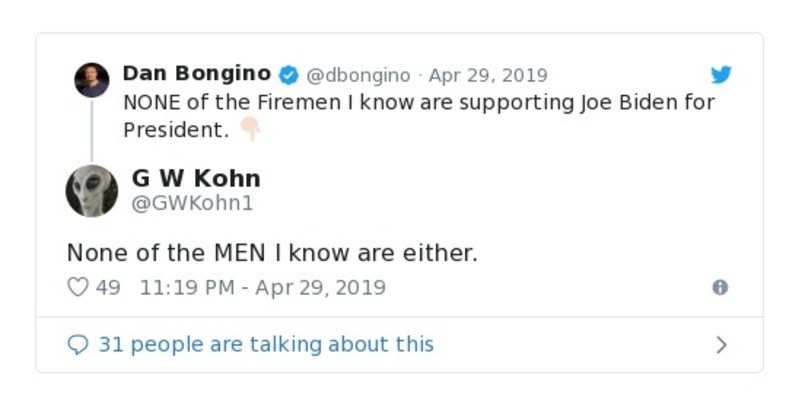799x420 pixels.
Task: Like the tweet with the heart icon
Action: click(78, 288)
